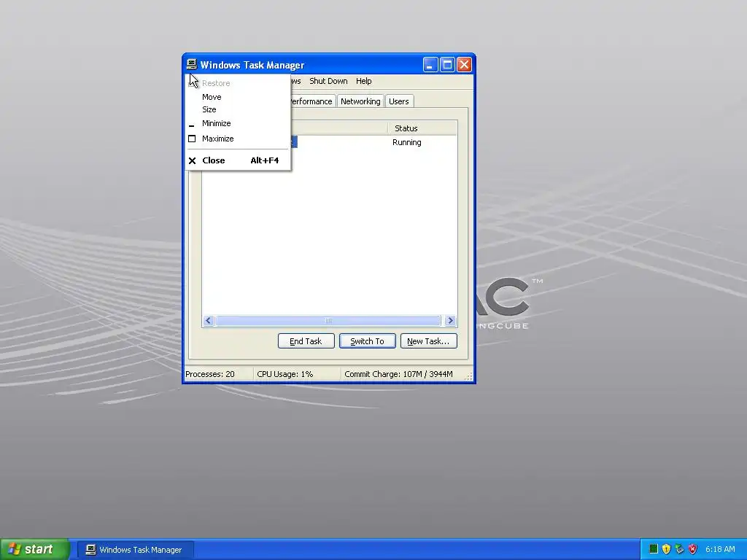747x560 pixels.
Task: Open the Start menu
Action: (x=34, y=550)
